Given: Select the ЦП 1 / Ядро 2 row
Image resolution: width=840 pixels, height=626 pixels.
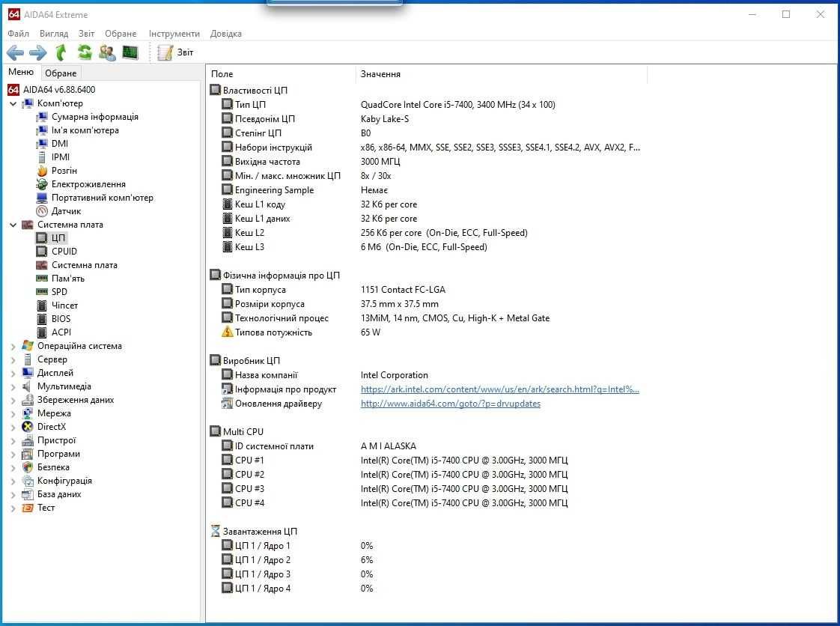Looking at the screenshot, I should 428,560.
